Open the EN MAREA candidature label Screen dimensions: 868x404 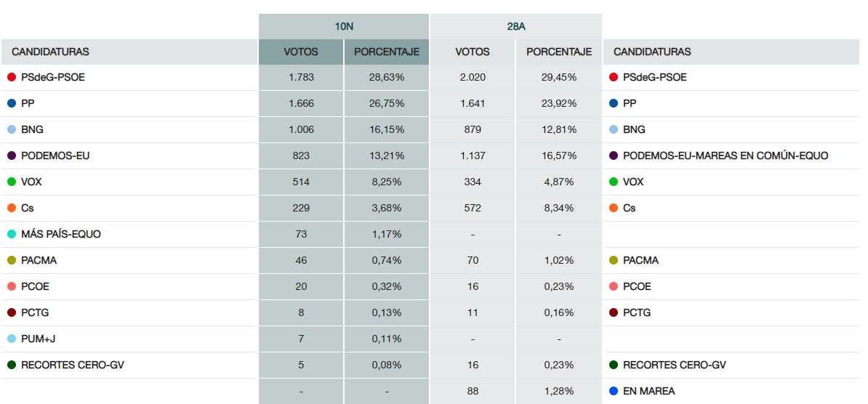(648, 391)
